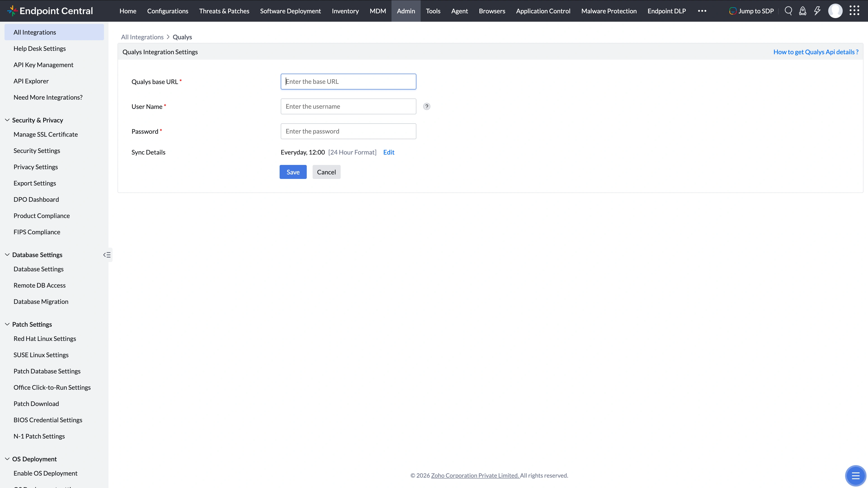868x488 pixels.
Task: Open the Application Control tab
Action: 543,11
